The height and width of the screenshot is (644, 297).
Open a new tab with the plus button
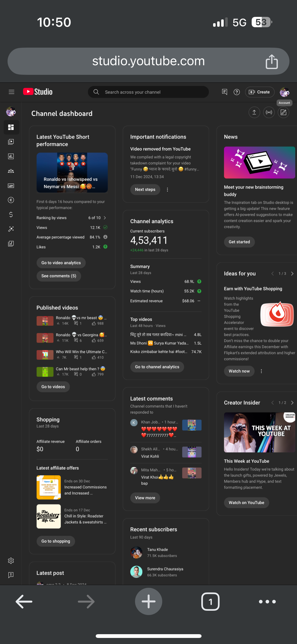click(x=148, y=601)
